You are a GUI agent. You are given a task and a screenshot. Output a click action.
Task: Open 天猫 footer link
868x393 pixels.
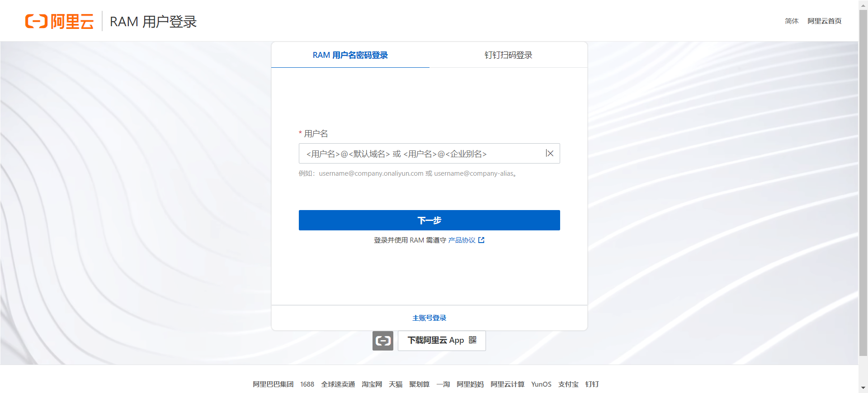point(396,384)
